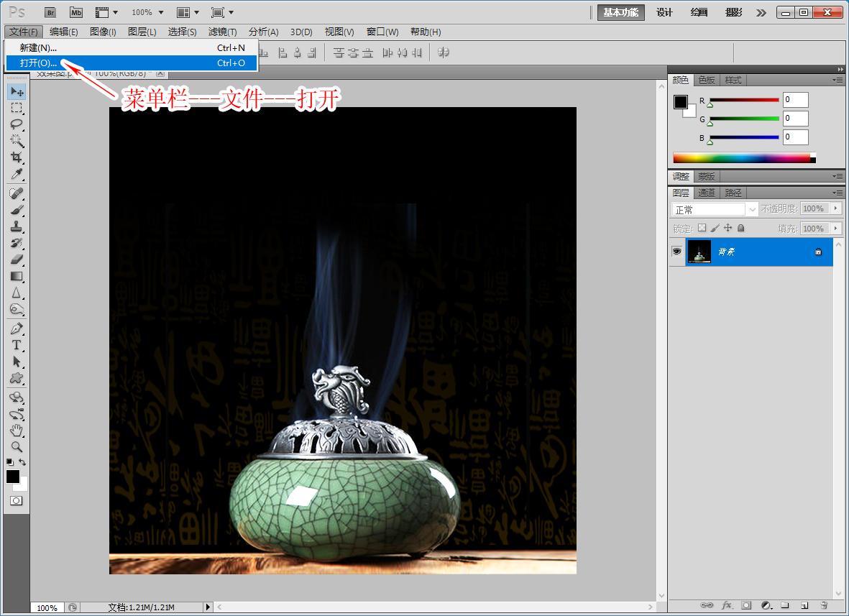Toggle lock transparent pixels in Layers panel

coord(702,228)
